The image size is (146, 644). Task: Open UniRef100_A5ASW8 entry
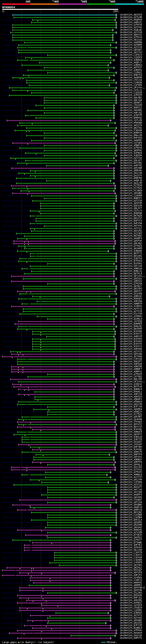click(x=131, y=123)
